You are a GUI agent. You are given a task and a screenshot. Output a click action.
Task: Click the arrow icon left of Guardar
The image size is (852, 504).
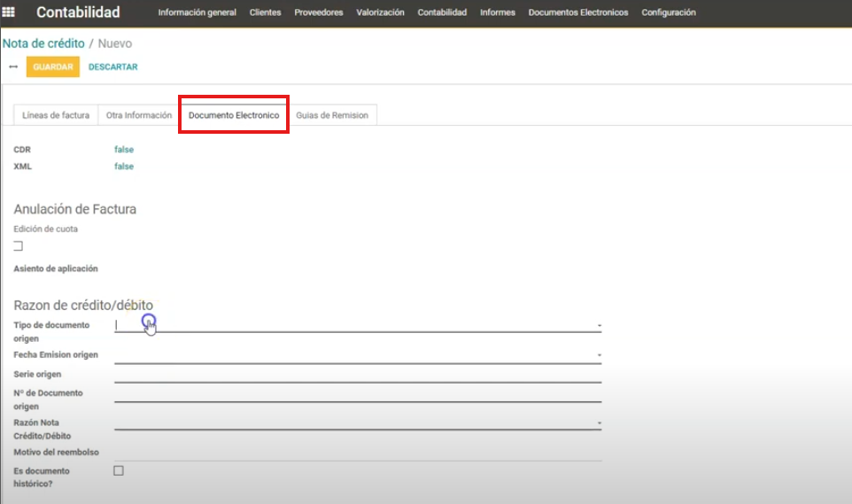click(12, 66)
